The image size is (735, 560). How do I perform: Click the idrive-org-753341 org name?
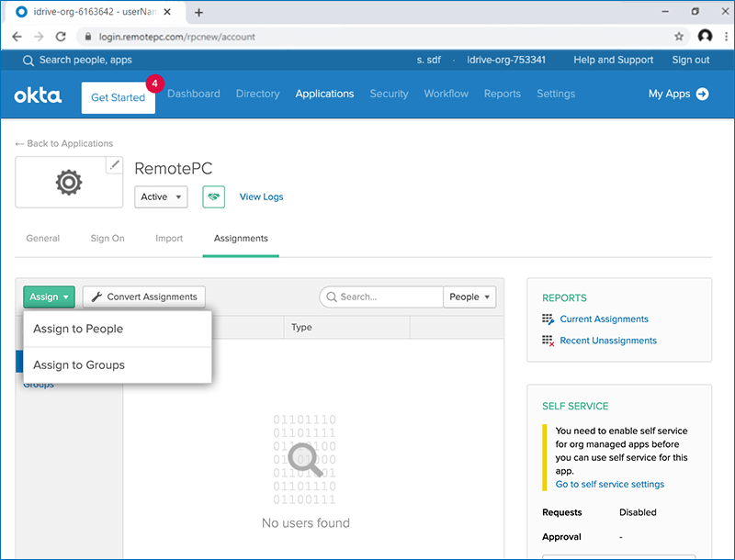[506, 60]
